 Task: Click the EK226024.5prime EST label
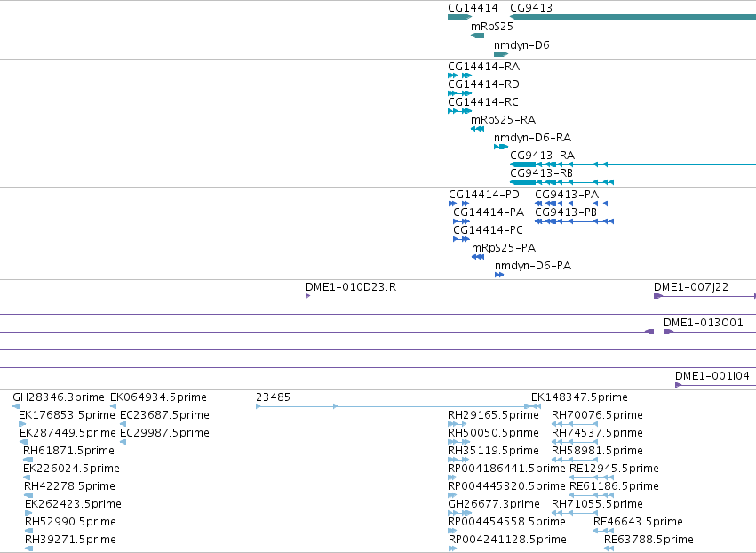click(x=71, y=469)
